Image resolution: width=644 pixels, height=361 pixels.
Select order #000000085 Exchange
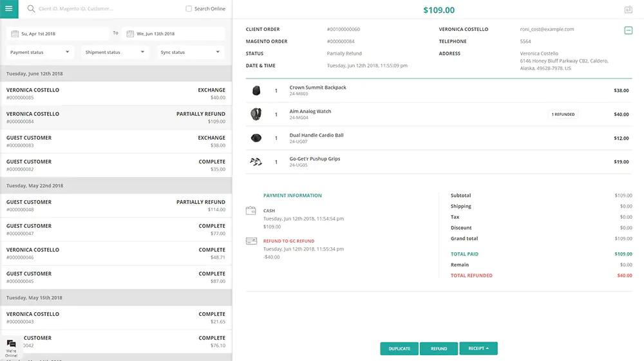coord(116,94)
